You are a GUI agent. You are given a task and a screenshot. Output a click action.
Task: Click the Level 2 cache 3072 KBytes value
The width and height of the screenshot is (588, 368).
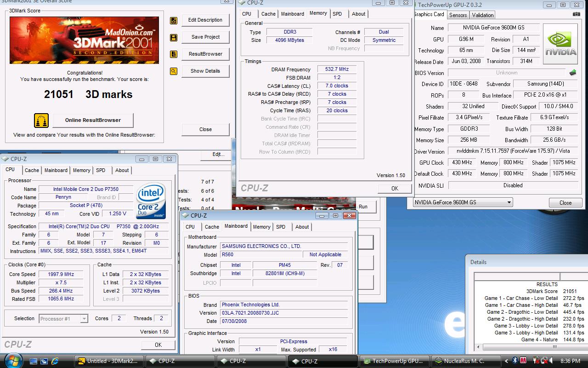(145, 291)
